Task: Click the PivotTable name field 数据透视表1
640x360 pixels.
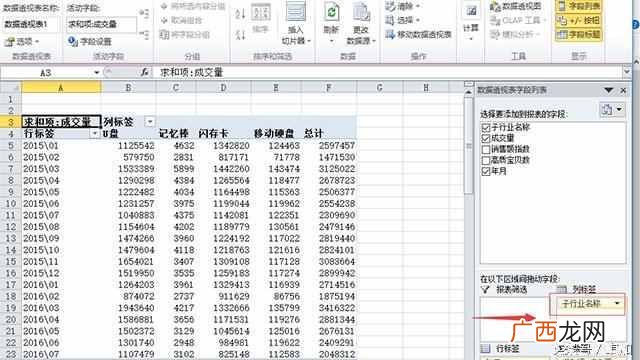Action: pyautogui.click(x=30, y=24)
